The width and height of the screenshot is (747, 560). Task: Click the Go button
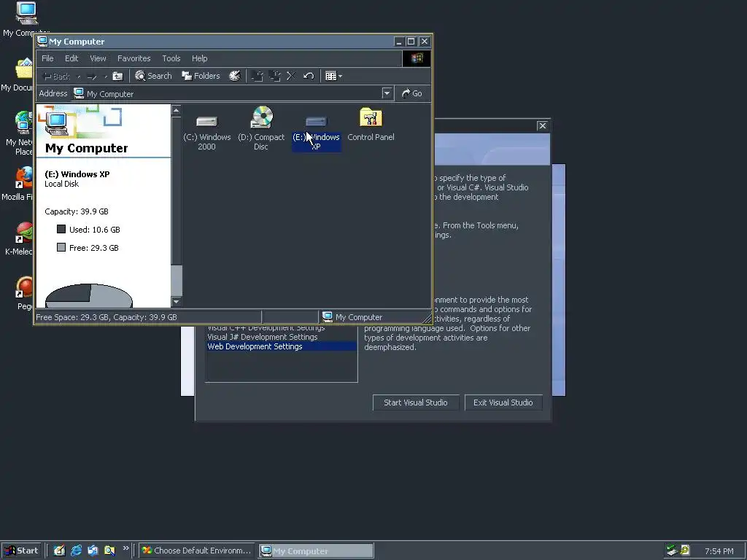coord(412,93)
